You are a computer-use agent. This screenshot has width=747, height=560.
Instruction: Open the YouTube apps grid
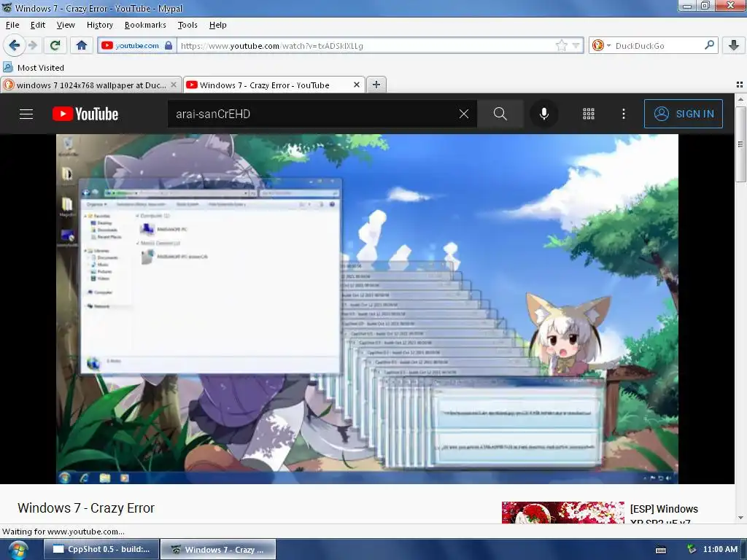589,114
